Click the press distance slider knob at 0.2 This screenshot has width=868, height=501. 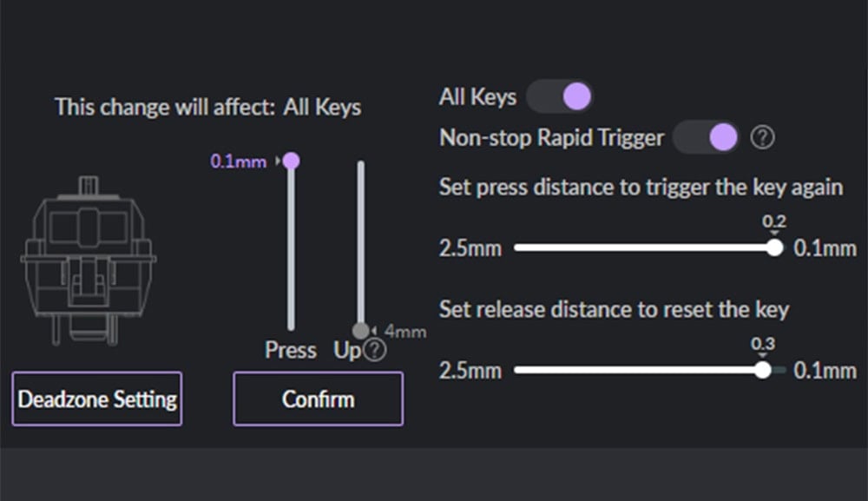pos(775,247)
